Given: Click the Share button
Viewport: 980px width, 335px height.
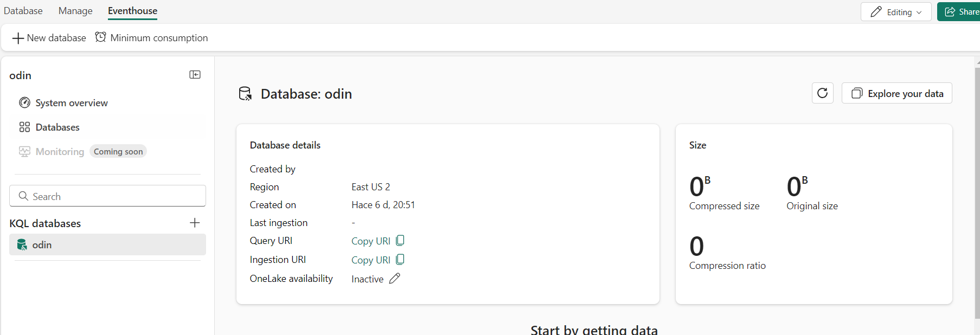Looking at the screenshot, I should pyautogui.click(x=961, y=12).
